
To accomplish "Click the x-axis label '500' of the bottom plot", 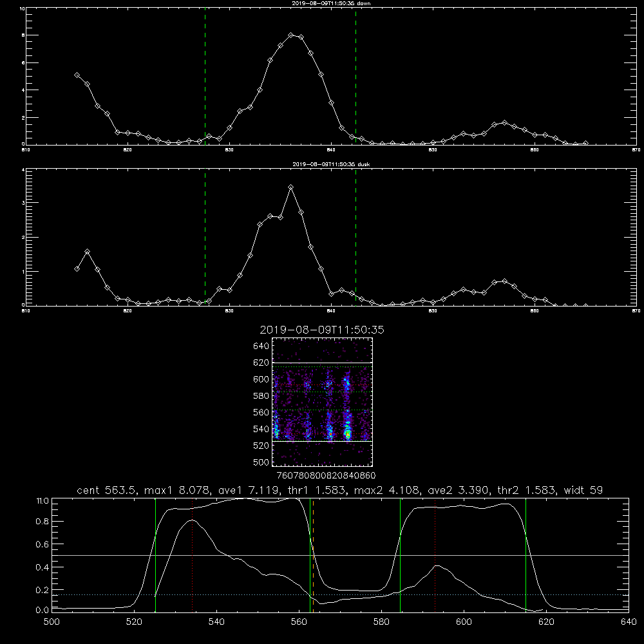I will pos(52,622).
